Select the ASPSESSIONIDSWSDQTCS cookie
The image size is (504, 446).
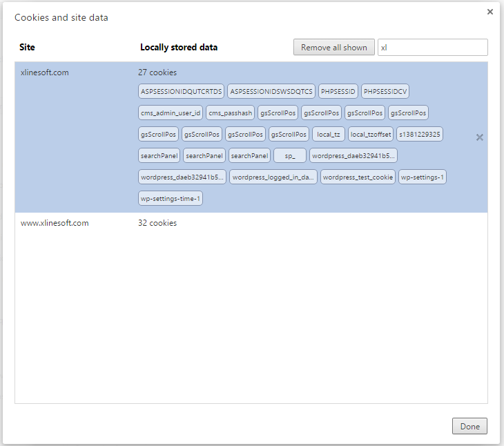(x=271, y=92)
